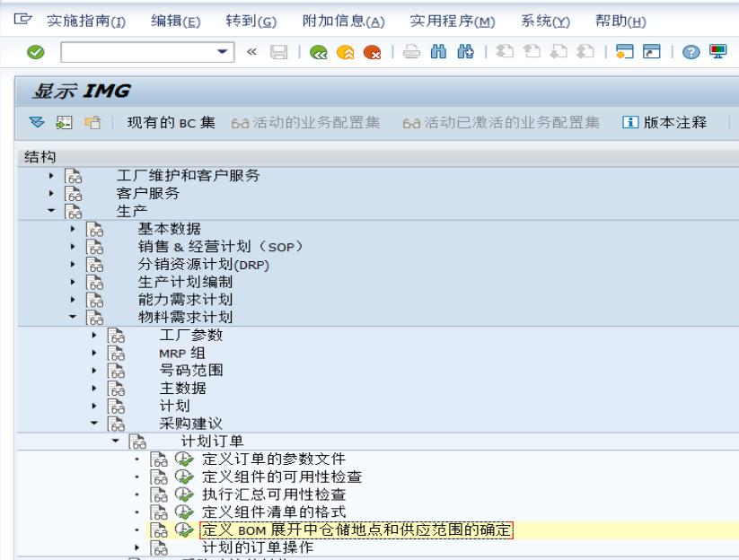Click the Last Page icon
The height and width of the screenshot is (560, 739).
click(585, 52)
